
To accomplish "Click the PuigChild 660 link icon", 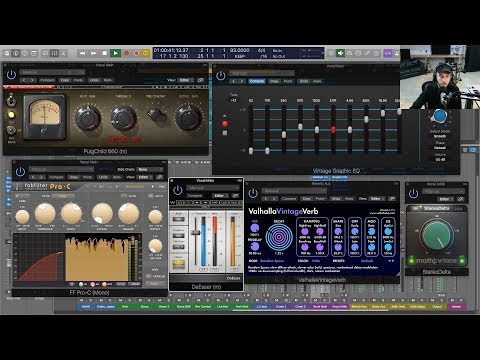I will point(200,80).
